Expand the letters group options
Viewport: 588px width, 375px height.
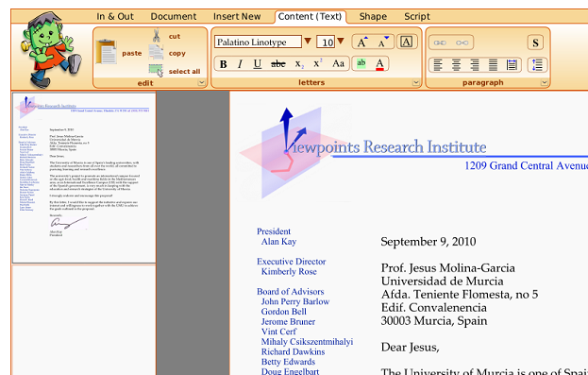(416, 82)
